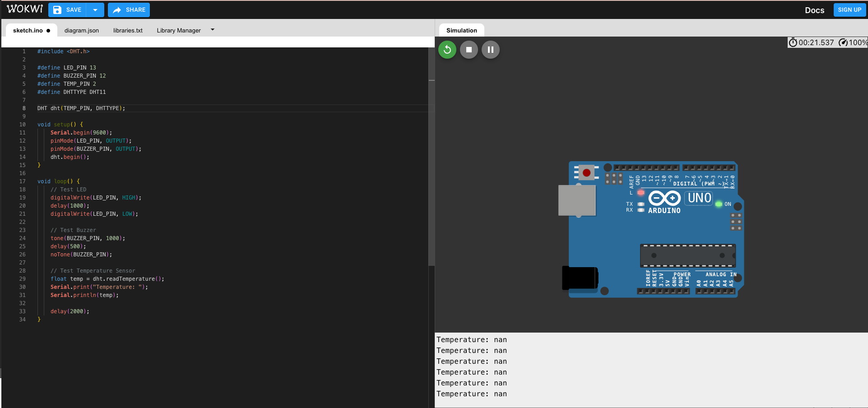Switch to sketch.ino tab
The width and height of the screenshot is (868, 408).
(31, 30)
